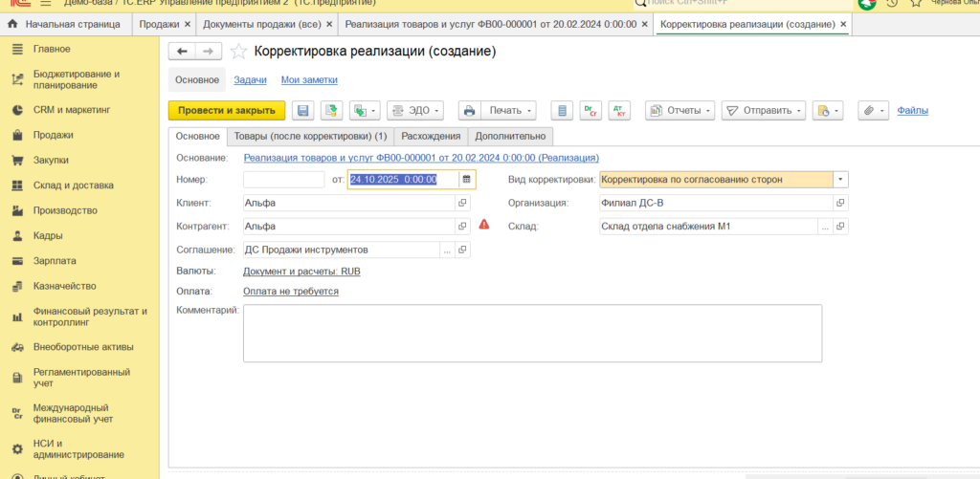Open the Файлы link

[x=912, y=111]
